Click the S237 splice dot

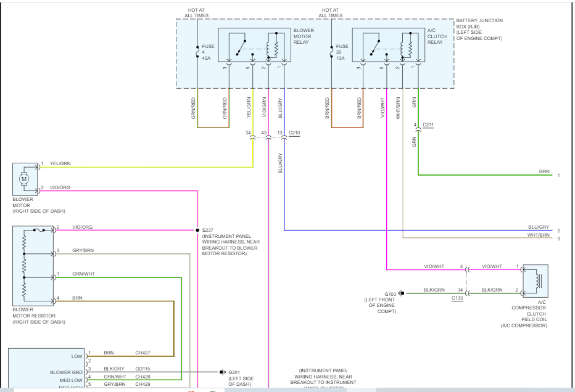coord(197,230)
